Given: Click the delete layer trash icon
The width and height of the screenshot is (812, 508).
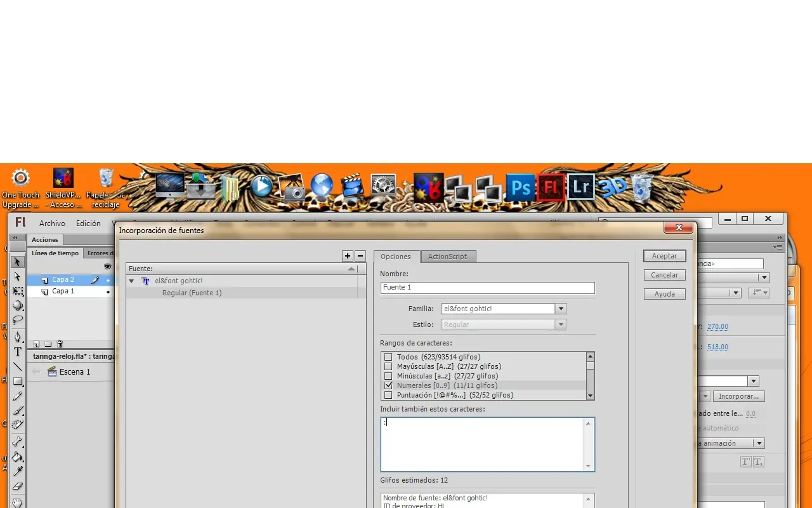Looking at the screenshot, I should click(60, 344).
